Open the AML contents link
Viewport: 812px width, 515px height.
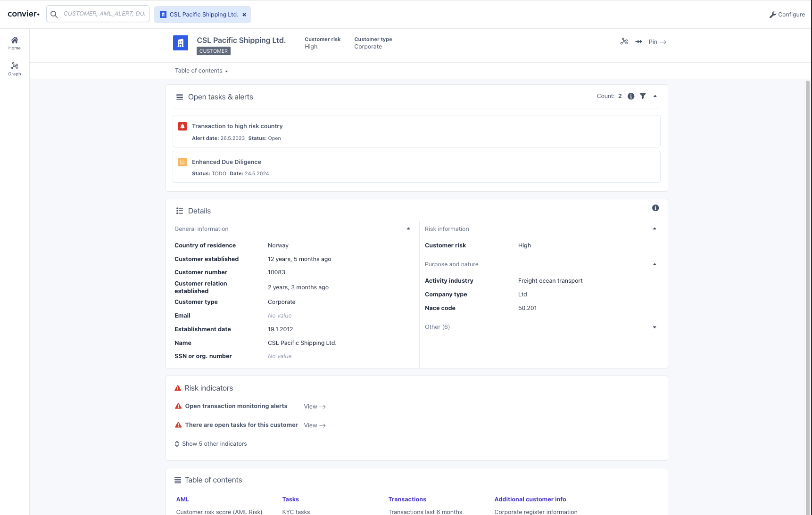[x=182, y=499]
